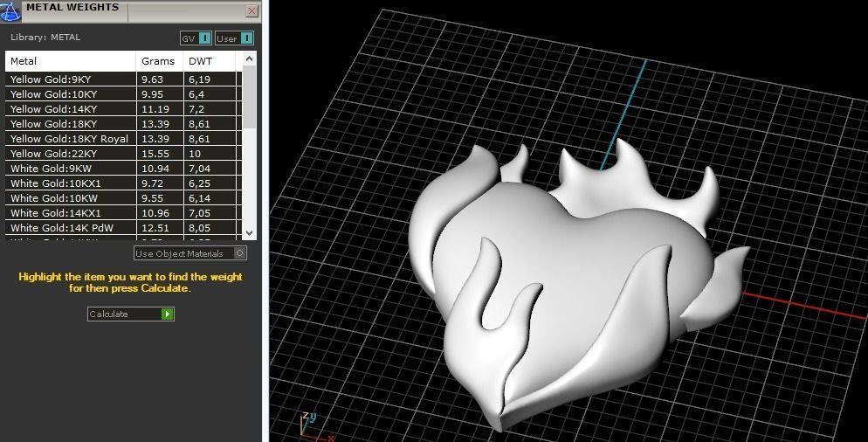Viewport: 868px width, 442px height.
Task: Select the Yellow Gold:18KY Royal row
Action: tap(123, 139)
